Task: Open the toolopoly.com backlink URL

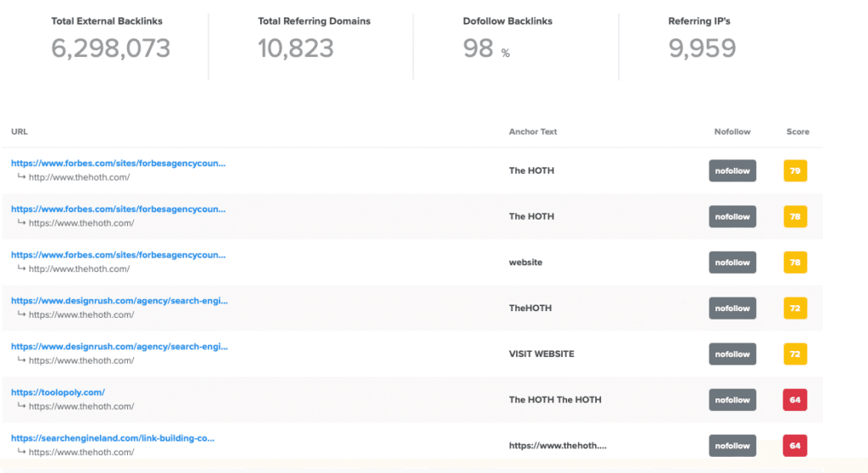Action: click(58, 392)
